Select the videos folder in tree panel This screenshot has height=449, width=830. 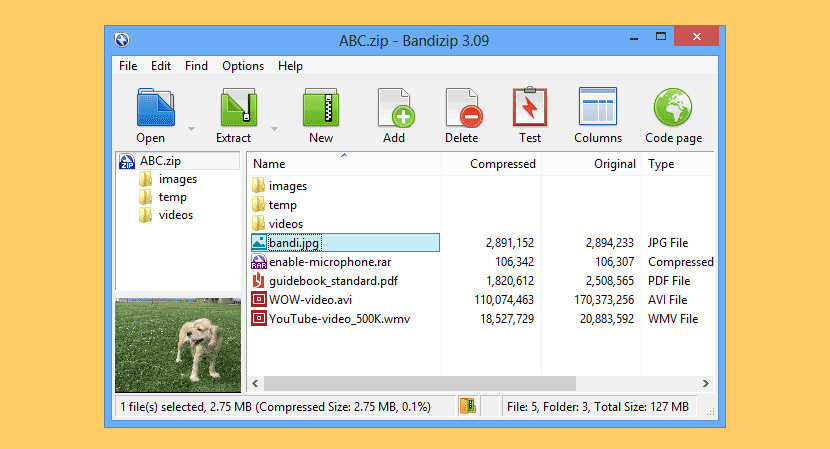pos(175,215)
